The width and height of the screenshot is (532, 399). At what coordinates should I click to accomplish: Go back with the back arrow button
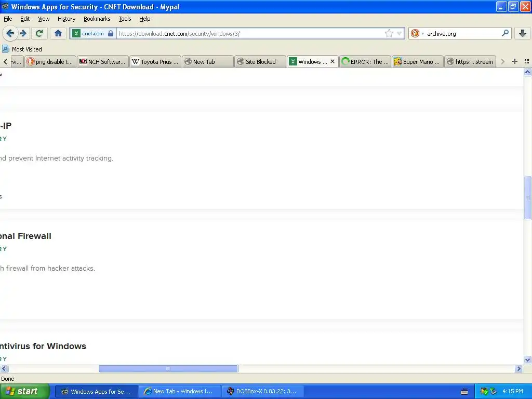(x=10, y=33)
